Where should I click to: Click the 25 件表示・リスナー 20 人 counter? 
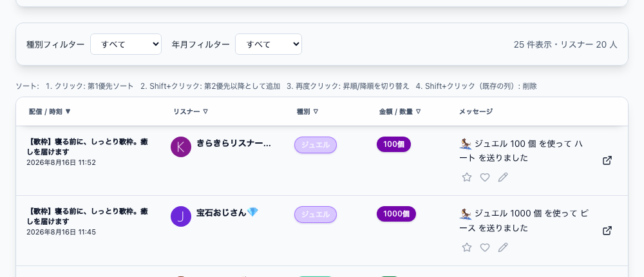pos(565,44)
